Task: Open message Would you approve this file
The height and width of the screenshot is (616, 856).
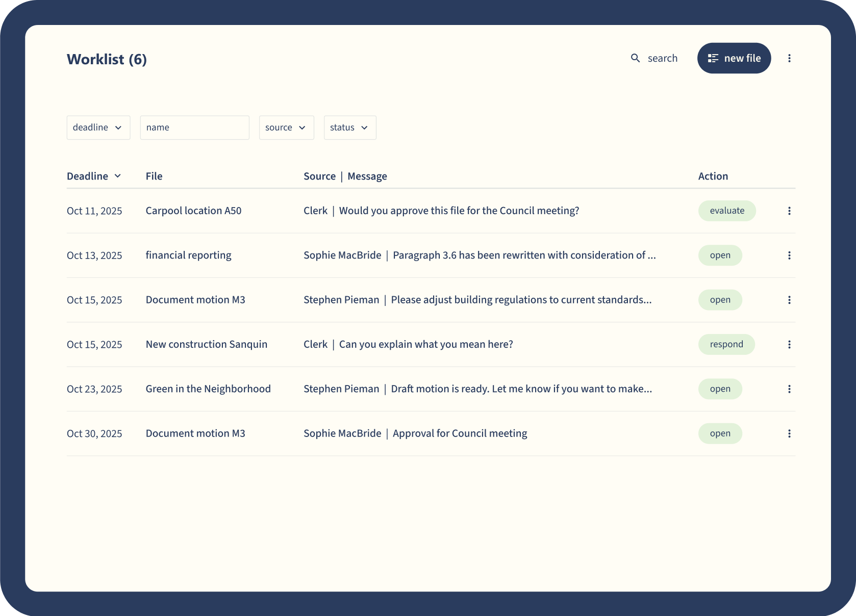Action: 459,211
